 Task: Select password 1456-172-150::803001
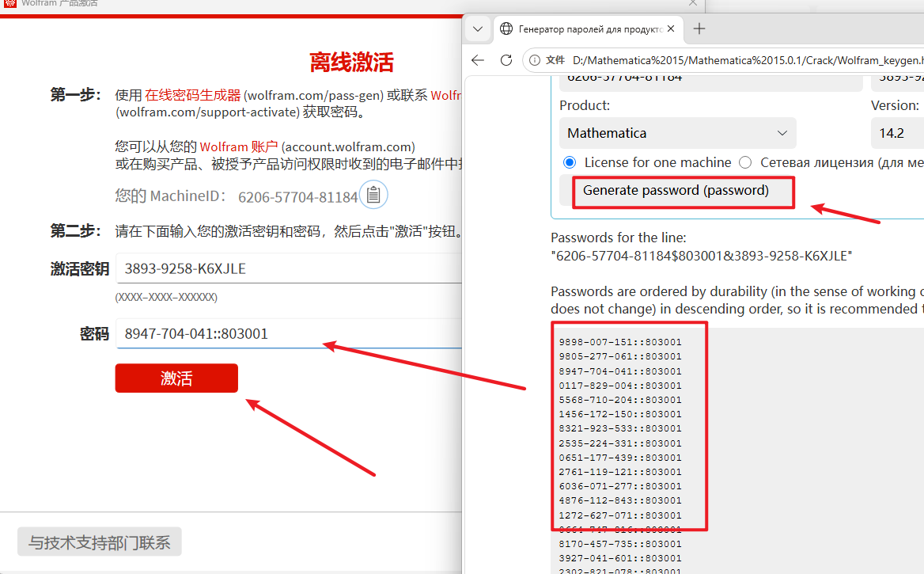coord(620,414)
